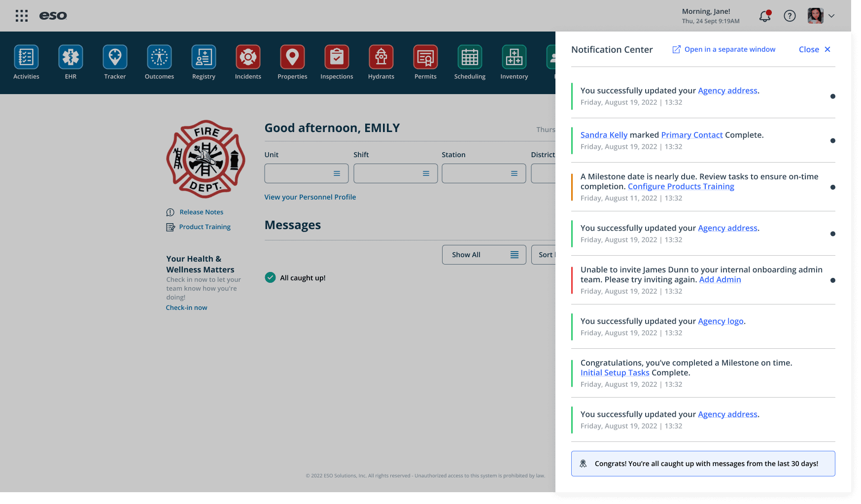Viewport: 861px width, 504px height.
Task: Open the Scheduling module icon
Action: 470,57
